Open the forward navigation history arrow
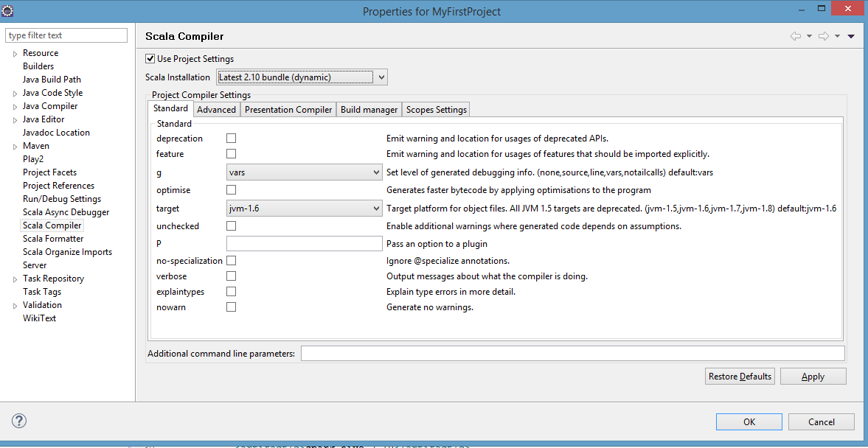Screen dimensions: 868x448 point(838,36)
